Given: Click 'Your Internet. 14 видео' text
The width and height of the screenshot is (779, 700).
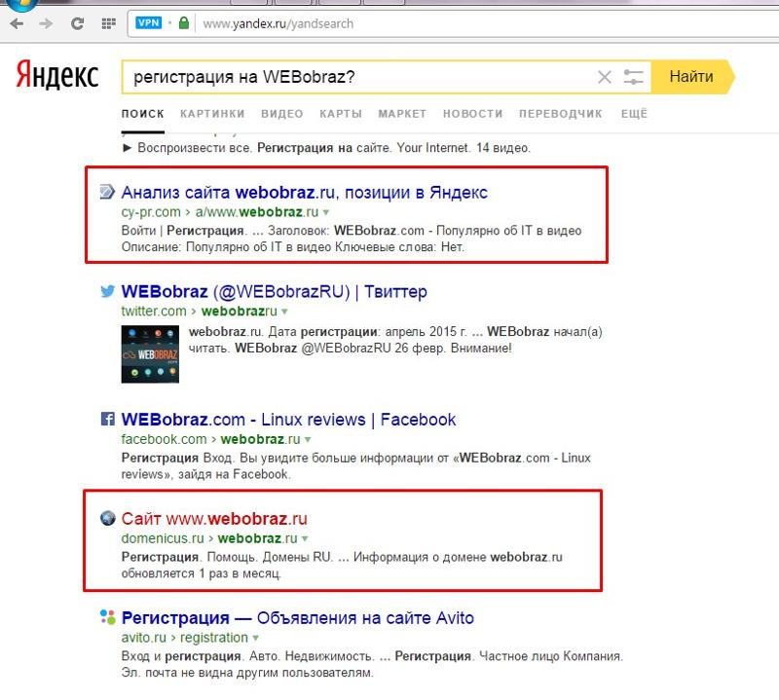Looking at the screenshot, I should click(x=464, y=148).
